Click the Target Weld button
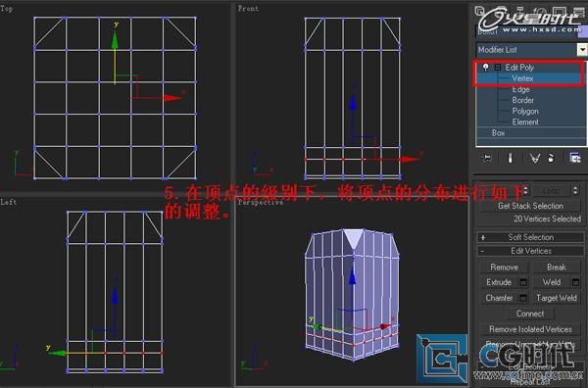This screenshot has height=388, width=588. [557, 298]
